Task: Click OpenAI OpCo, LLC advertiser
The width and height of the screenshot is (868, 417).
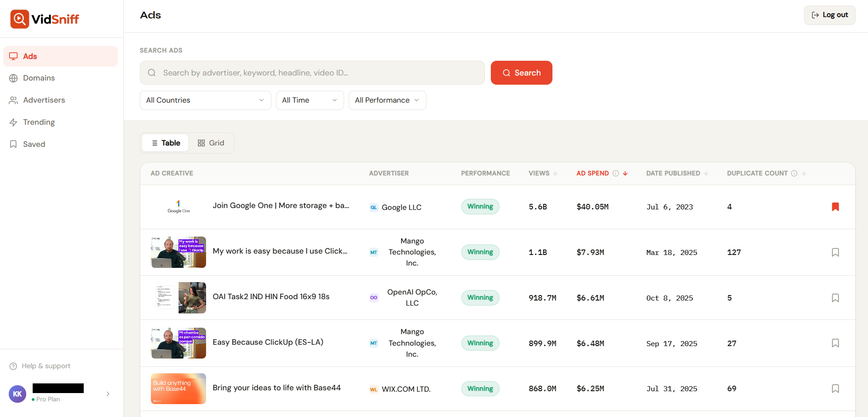Action: (x=412, y=298)
